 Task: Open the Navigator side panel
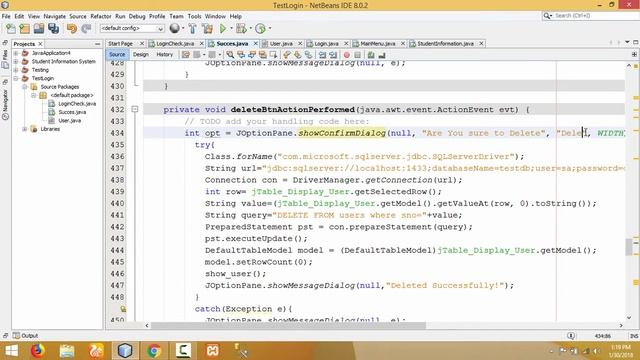click(x=5, y=104)
